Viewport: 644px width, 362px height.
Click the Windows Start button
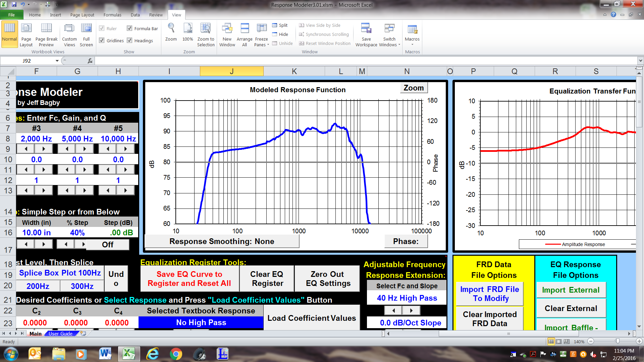pos(10,354)
